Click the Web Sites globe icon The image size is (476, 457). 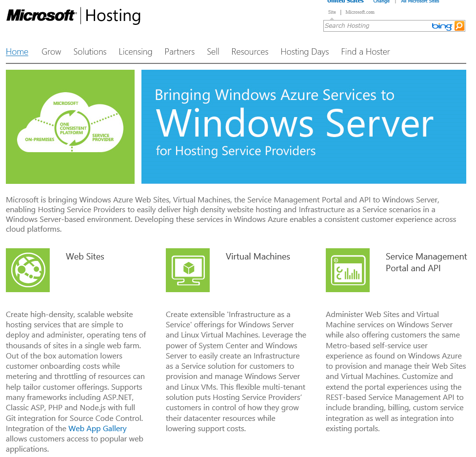28,270
